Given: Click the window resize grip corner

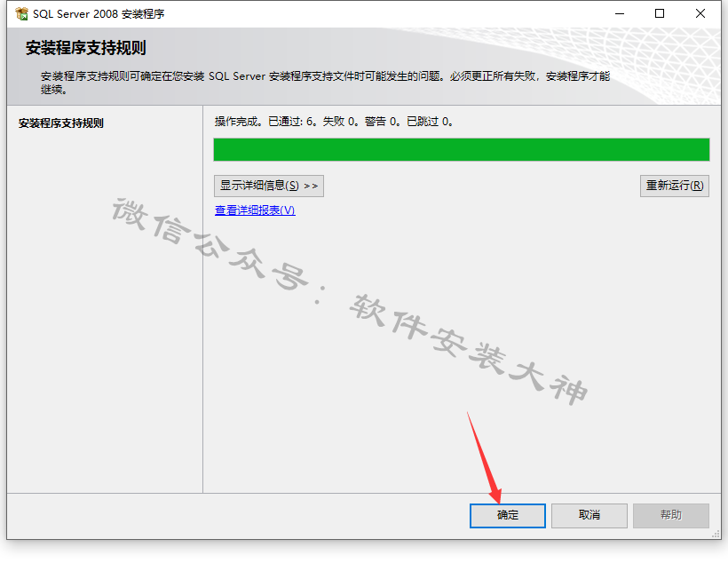Looking at the screenshot, I should (x=716, y=535).
